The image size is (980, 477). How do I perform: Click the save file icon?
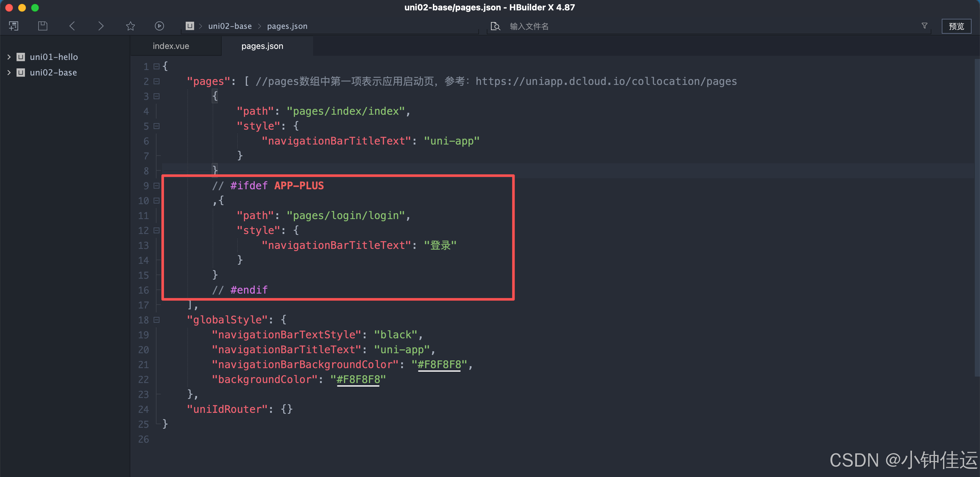[42, 26]
